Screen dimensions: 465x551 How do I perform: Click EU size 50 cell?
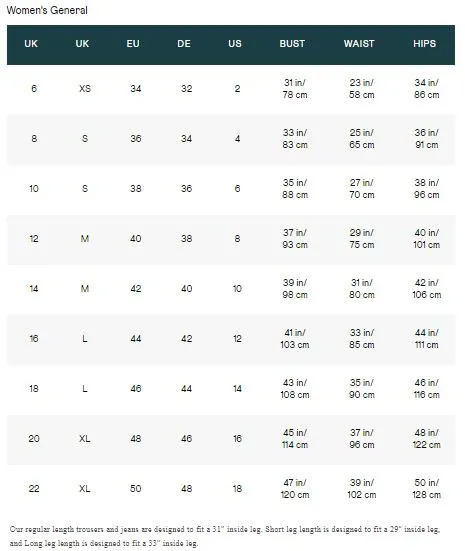click(x=136, y=488)
